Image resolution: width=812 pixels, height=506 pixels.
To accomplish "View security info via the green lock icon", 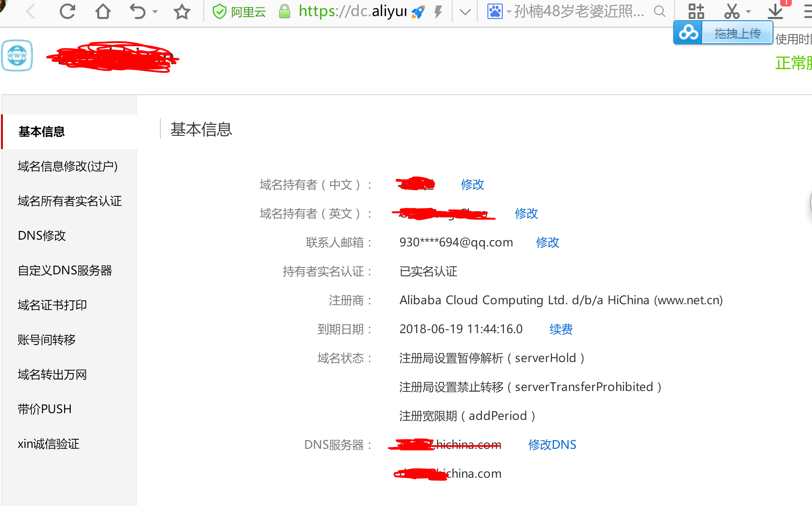I will [x=284, y=11].
